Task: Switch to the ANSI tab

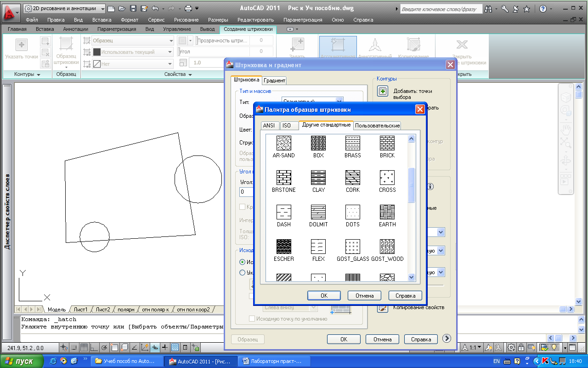Action: coord(269,126)
